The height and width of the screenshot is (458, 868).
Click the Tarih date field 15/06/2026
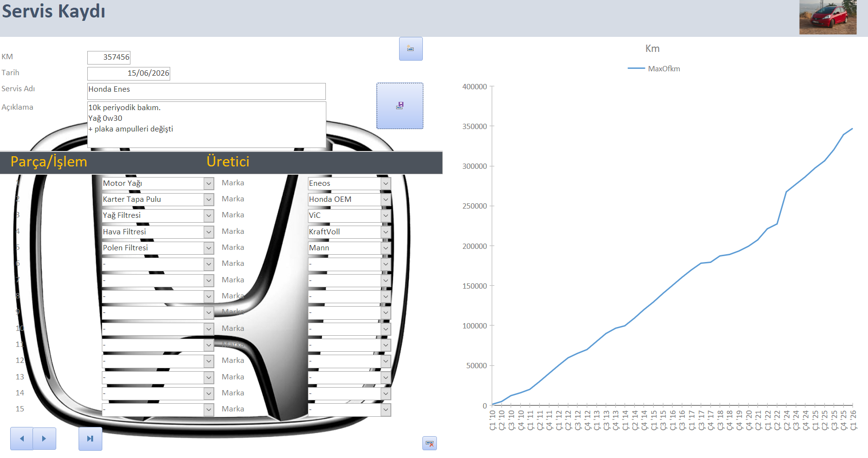pyautogui.click(x=129, y=73)
